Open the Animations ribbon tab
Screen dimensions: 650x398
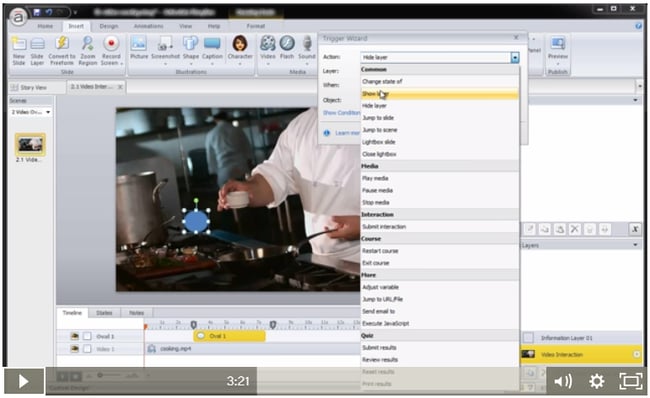pyautogui.click(x=148, y=26)
